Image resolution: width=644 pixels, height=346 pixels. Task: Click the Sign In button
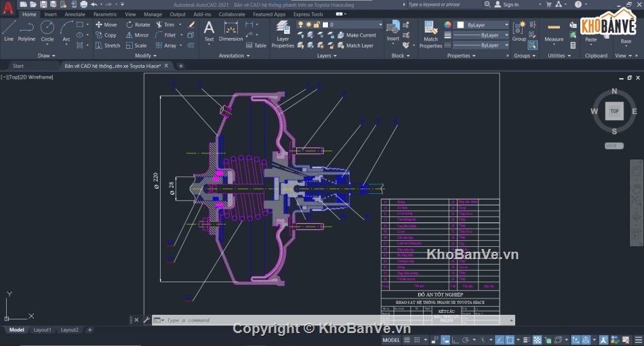tap(506, 5)
